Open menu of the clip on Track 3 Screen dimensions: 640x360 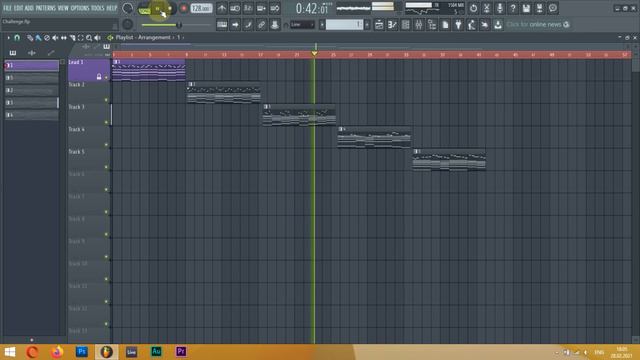pyautogui.click(x=266, y=107)
